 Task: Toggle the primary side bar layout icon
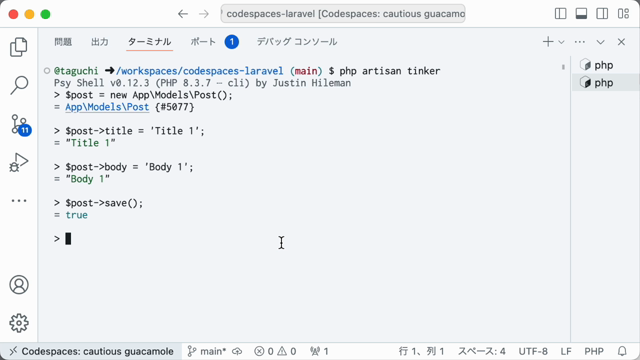click(560, 14)
